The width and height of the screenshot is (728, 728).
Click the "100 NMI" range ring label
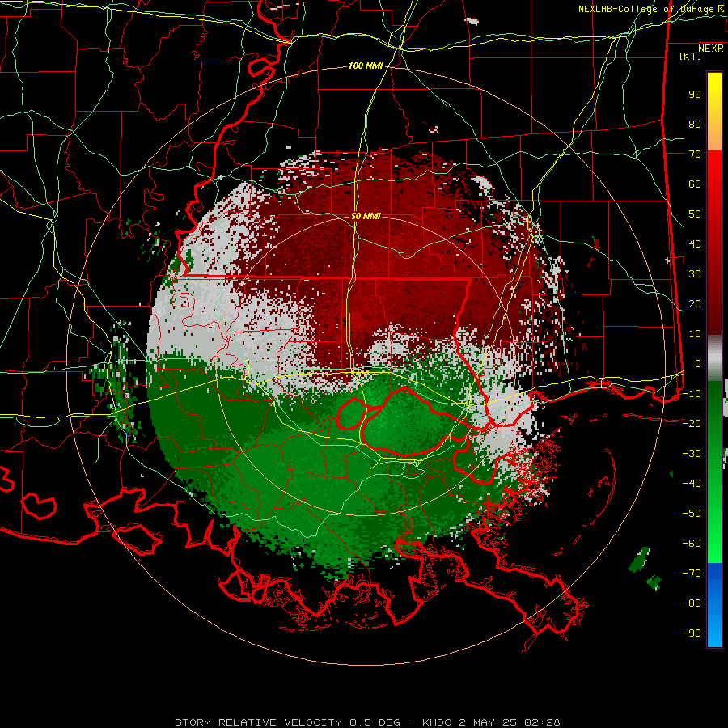[366, 66]
